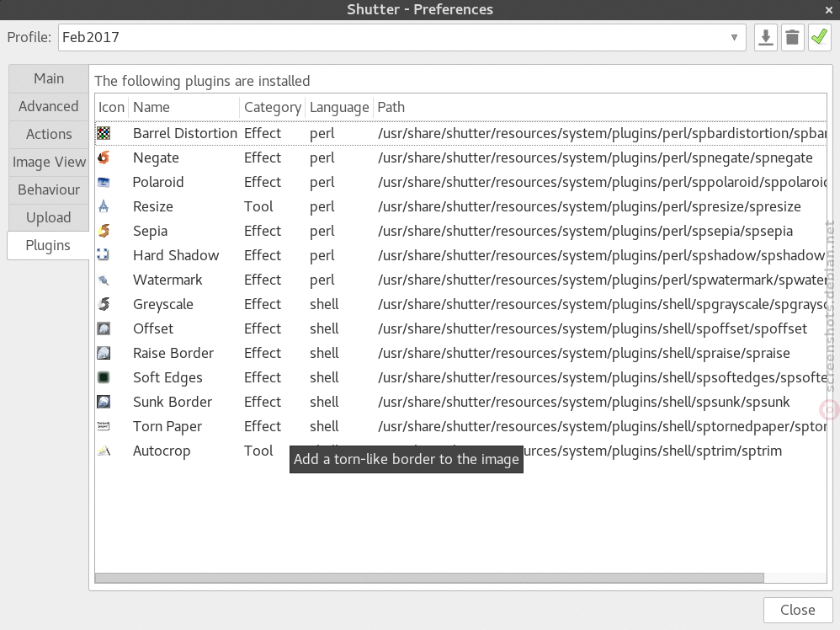The image size is (840, 630).
Task: Select the Watermark plugin name
Action: pos(167,280)
